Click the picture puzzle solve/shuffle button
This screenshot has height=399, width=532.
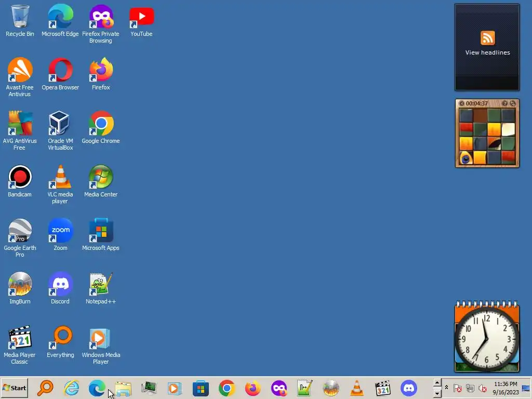tap(513, 103)
